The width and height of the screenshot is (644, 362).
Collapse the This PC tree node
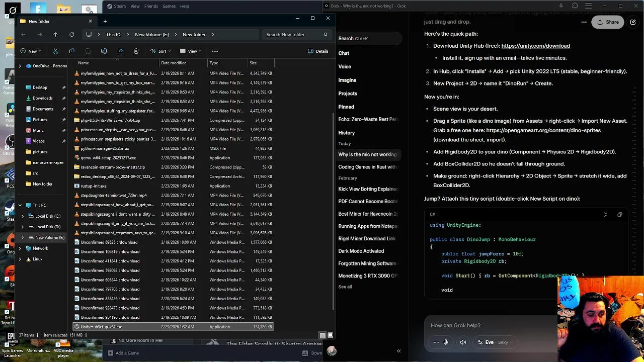[20, 205]
